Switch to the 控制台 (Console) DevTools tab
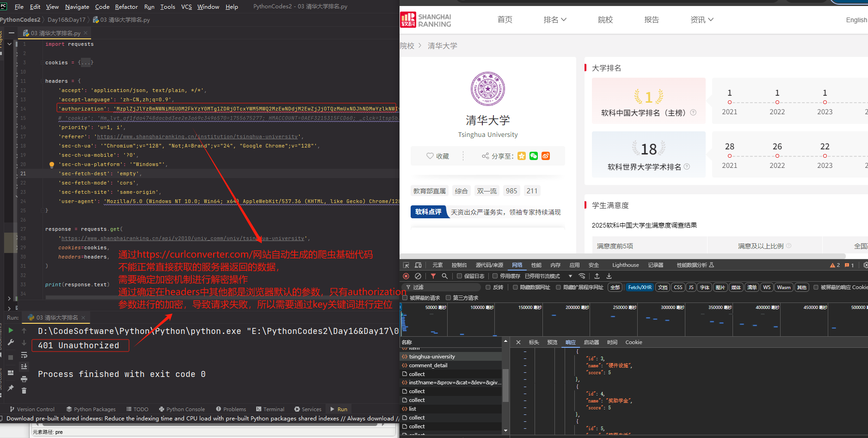 point(459,265)
